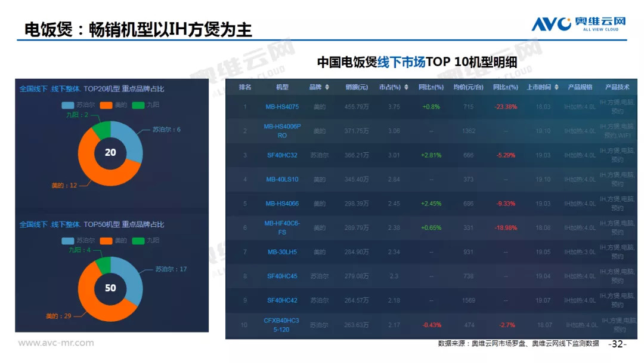
Task: Click the 机型 column header
Action: click(282, 87)
